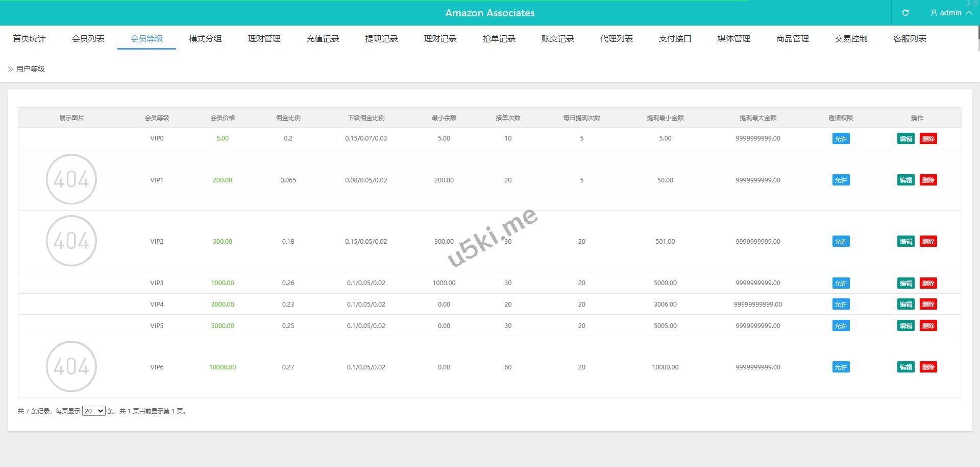
Task: Click the 404 placeholder image for VIP2
Action: click(71, 241)
